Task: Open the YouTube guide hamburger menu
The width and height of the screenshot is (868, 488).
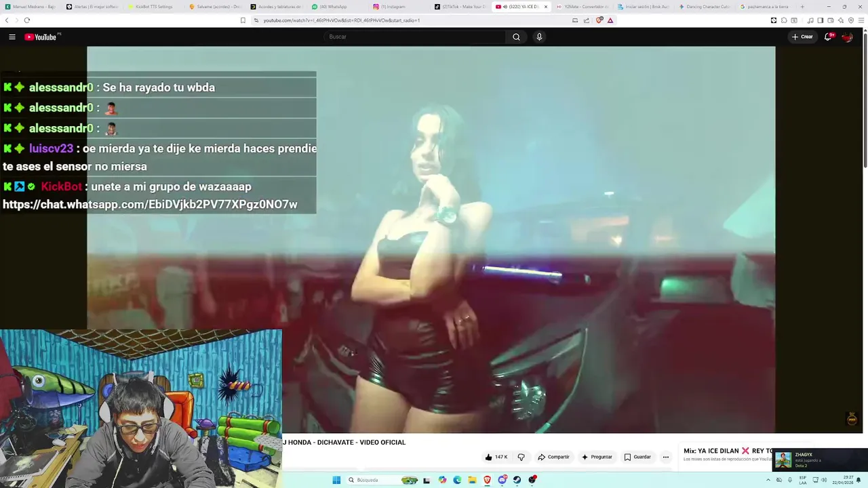Action: 12,37
